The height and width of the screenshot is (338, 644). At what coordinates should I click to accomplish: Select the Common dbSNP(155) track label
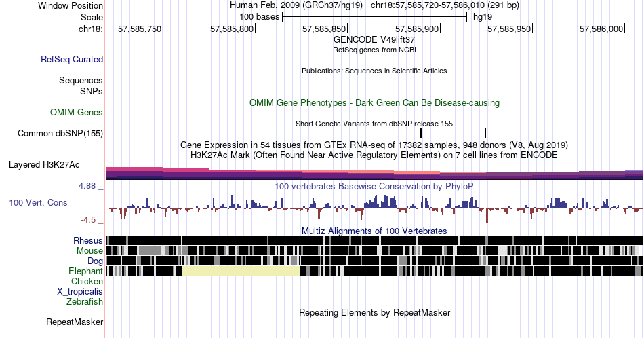coord(60,133)
